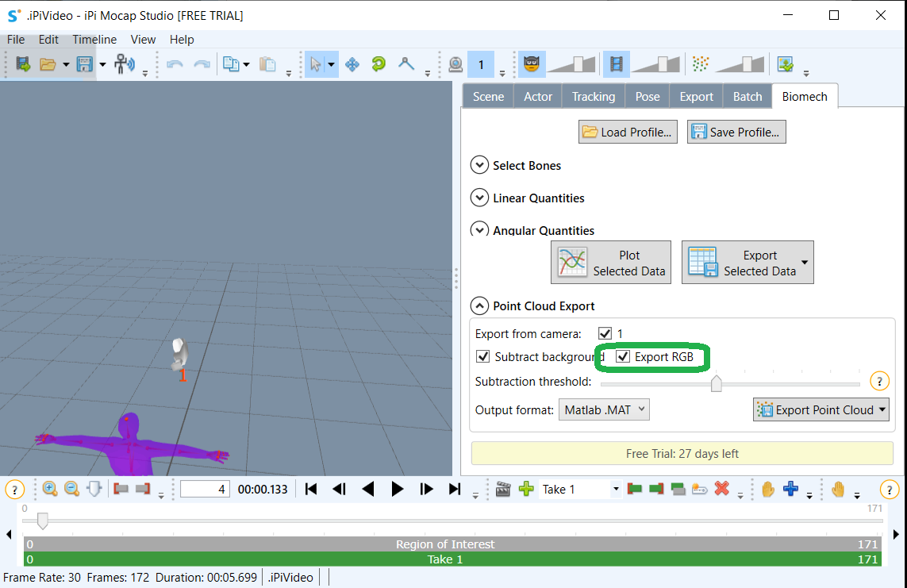The width and height of the screenshot is (907, 588).
Task: Expand the Angular Quantities section
Action: (x=479, y=229)
